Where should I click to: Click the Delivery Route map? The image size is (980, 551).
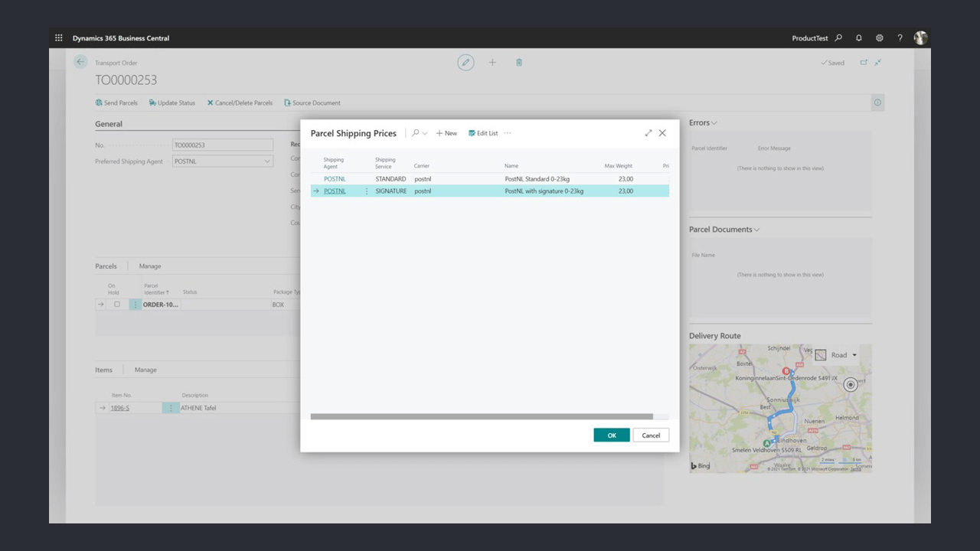780,408
